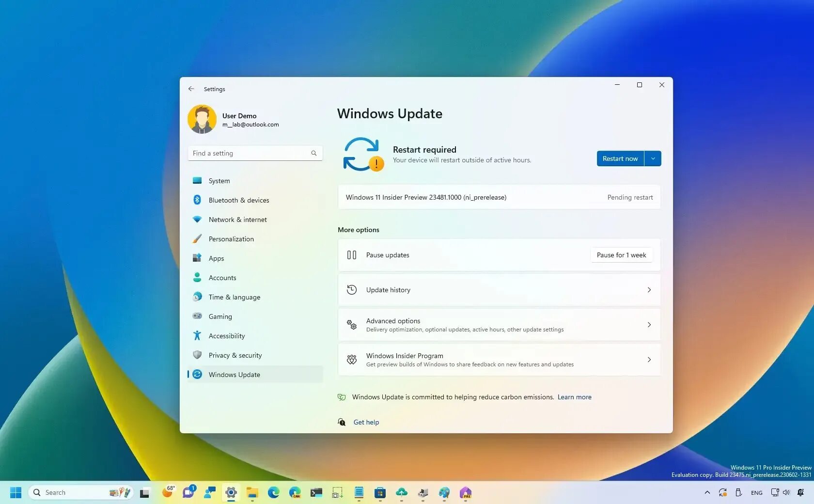The image size is (814, 504).
Task: Open the Update history row
Action: click(x=499, y=290)
